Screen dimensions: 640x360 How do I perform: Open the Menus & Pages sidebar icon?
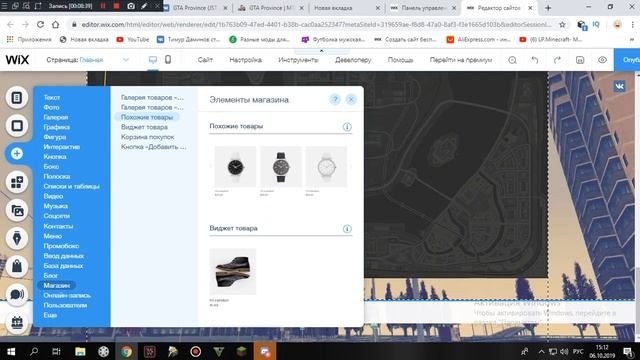click(17, 98)
